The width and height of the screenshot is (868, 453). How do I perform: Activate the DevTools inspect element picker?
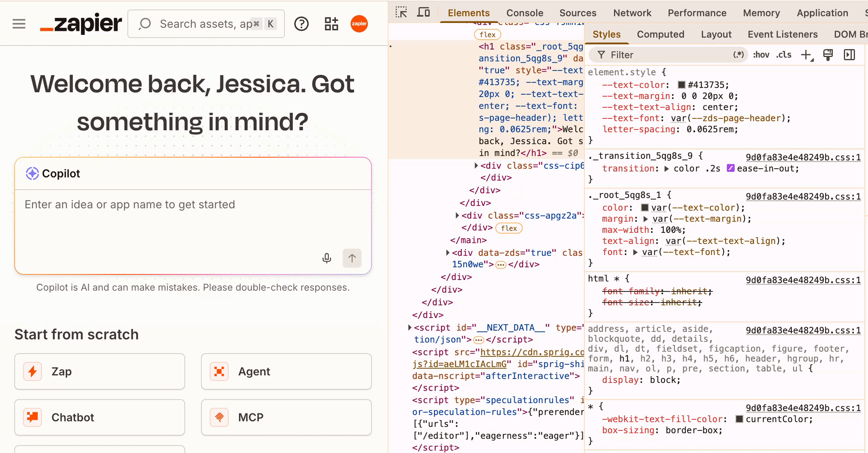coord(401,13)
